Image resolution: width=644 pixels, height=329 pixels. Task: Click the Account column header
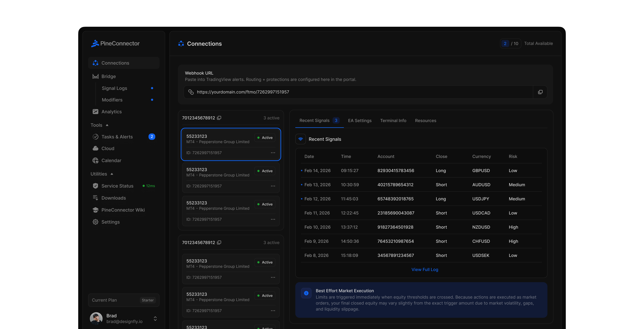[386, 156]
